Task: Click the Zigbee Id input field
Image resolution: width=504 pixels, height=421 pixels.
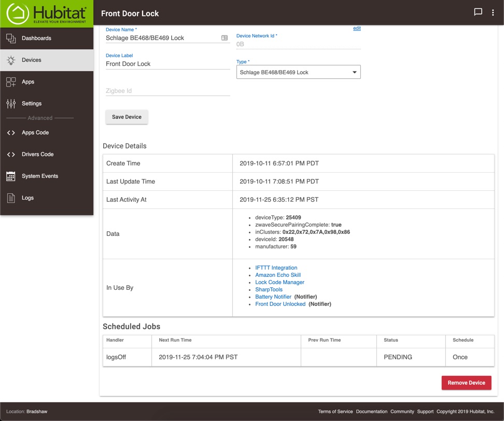Action: coord(168,91)
